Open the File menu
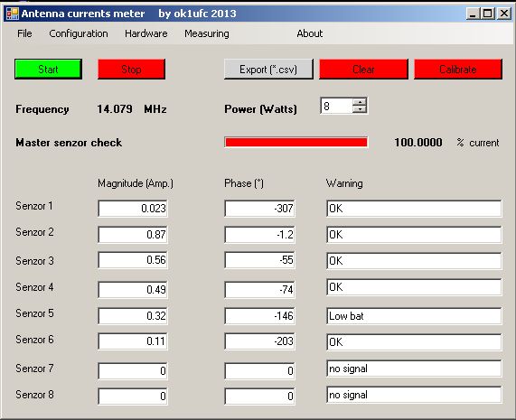This screenshot has width=516, height=420. point(24,33)
